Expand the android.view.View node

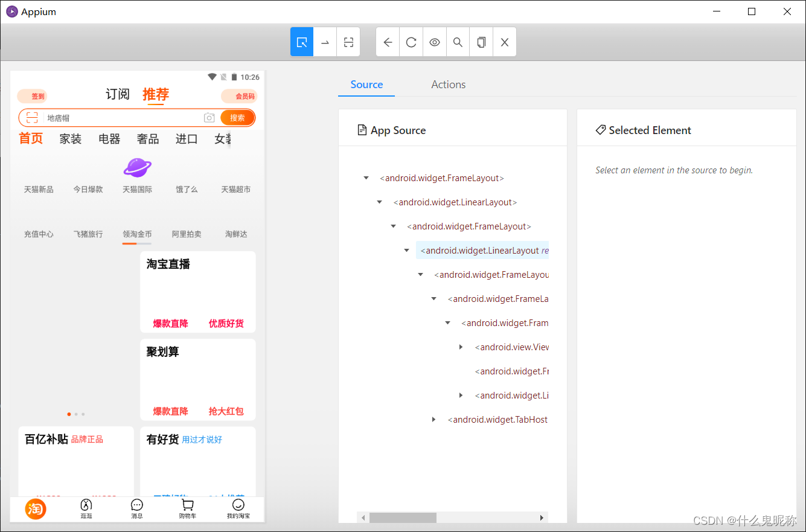pyautogui.click(x=461, y=347)
